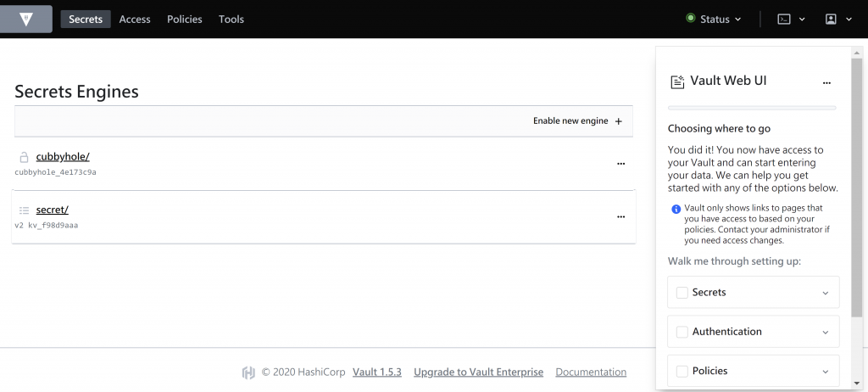Viewport: 868px width, 392px height.
Task: Open the Status dropdown
Action: coord(714,19)
